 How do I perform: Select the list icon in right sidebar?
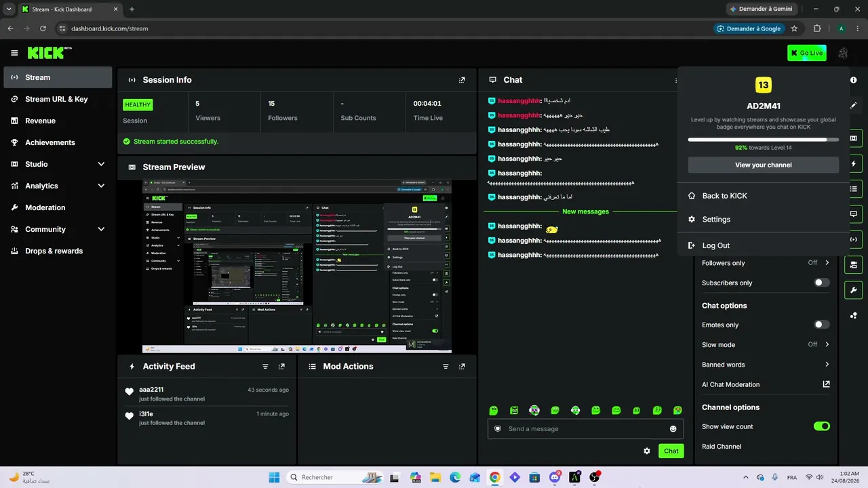point(853,189)
